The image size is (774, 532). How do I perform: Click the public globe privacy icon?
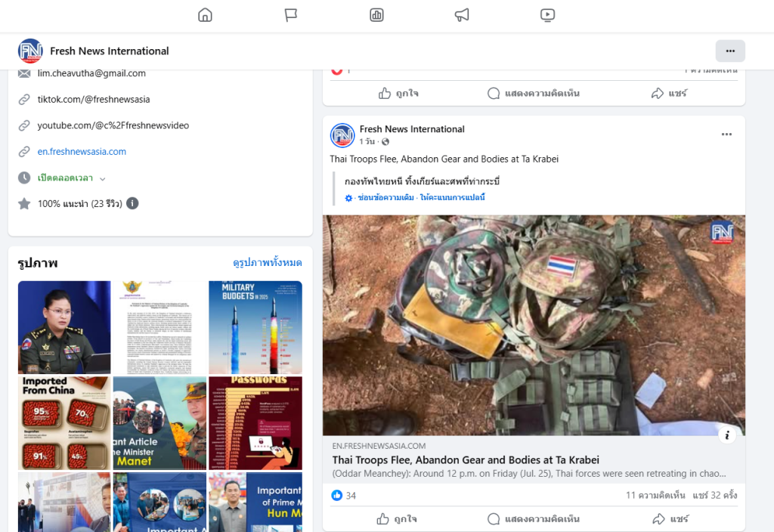(385, 141)
